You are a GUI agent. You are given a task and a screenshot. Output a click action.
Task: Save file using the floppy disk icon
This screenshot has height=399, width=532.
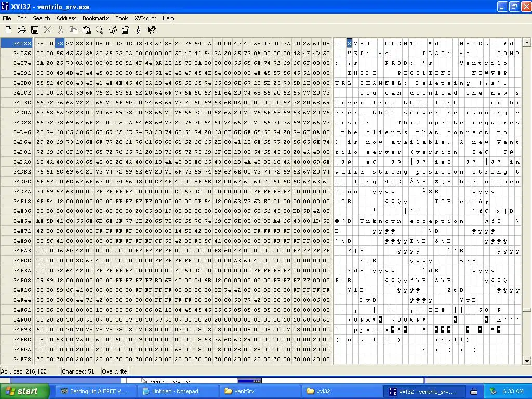pyautogui.click(x=35, y=30)
